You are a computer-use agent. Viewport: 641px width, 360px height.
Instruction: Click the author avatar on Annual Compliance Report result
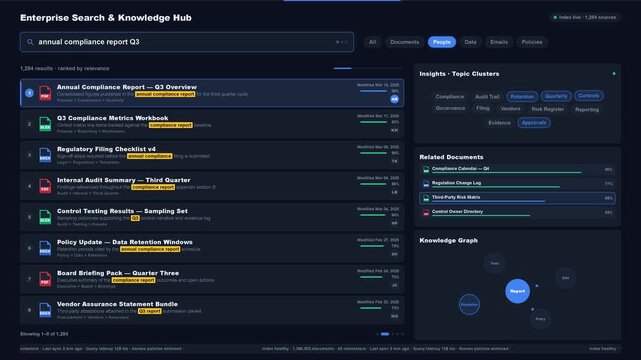point(394,99)
